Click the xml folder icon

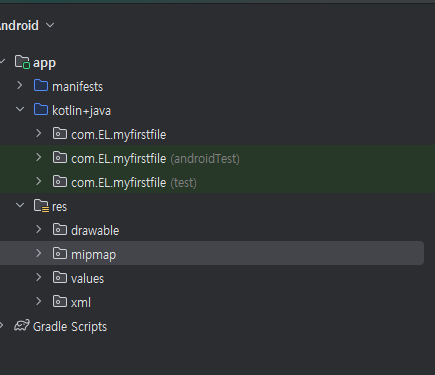[x=60, y=301]
